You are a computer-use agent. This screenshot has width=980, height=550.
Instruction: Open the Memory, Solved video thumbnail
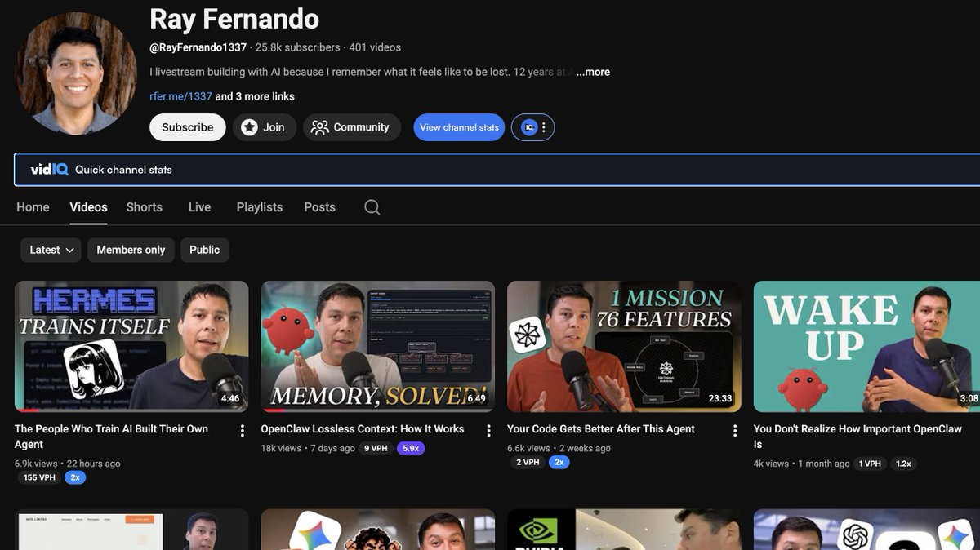[x=378, y=347]
